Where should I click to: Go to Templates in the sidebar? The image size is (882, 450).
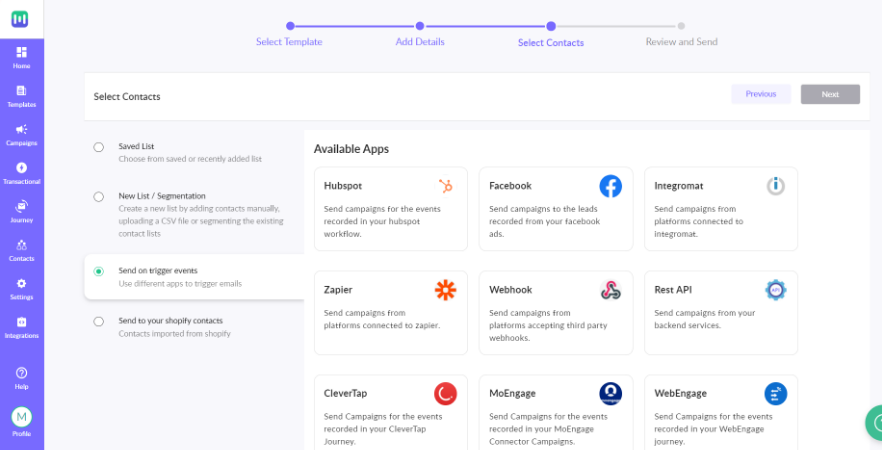tap(21, 91)
